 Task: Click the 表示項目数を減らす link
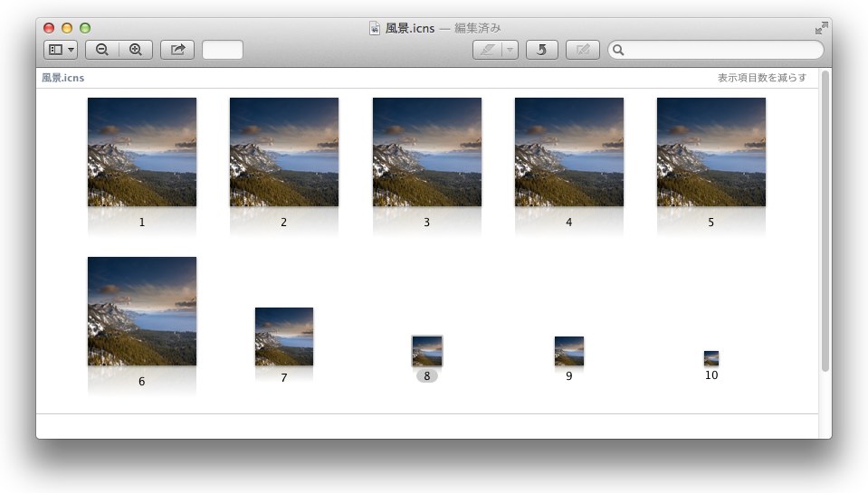[x=762, y=78]
